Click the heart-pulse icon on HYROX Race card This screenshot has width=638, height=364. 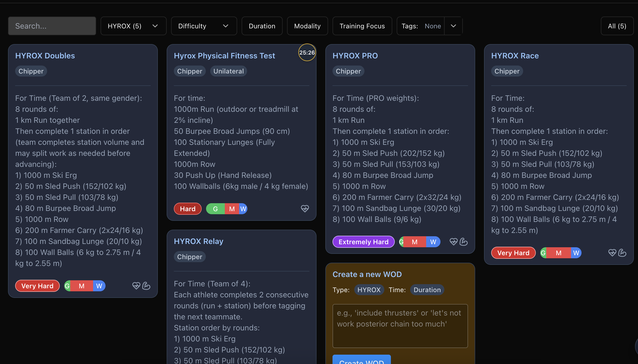coord(612,253)
